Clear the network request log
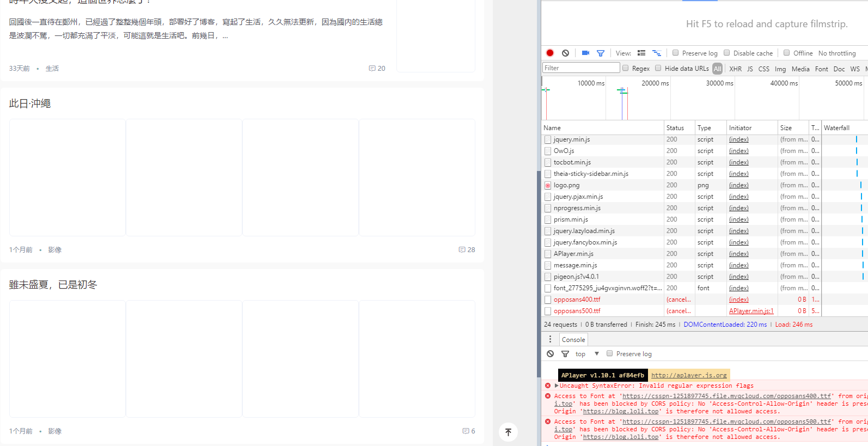 (566, 53)
